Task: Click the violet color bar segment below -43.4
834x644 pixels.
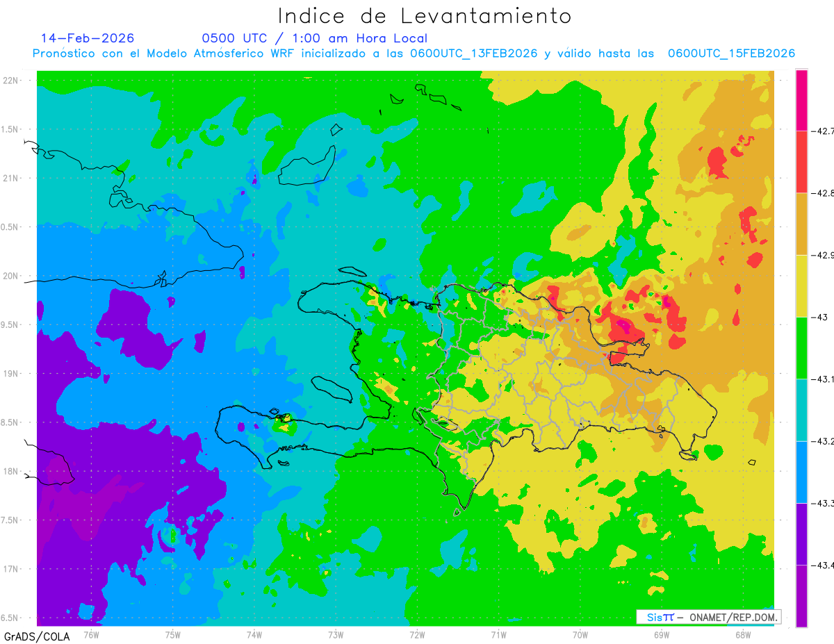Action: [801, 595]
